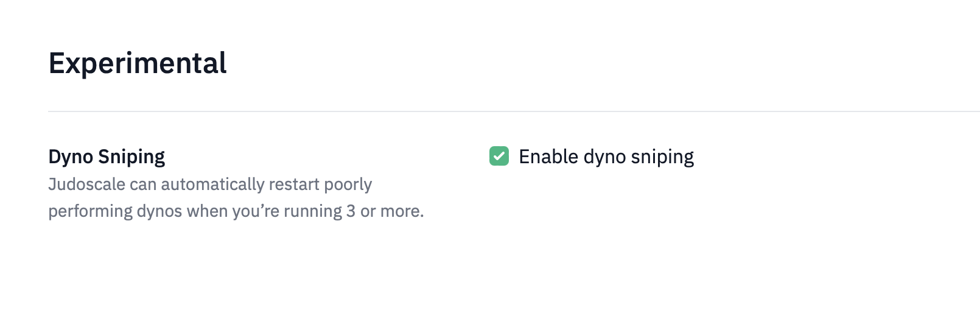980x324 pixels.
Task: Click "performing dynos" in the description
Action: click(115, 211)
